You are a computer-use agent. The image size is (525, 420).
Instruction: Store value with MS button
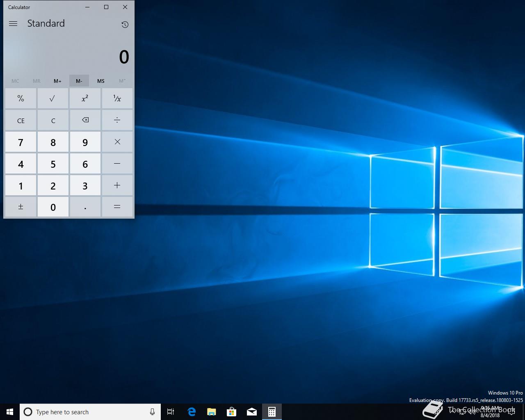click(100, 81)
